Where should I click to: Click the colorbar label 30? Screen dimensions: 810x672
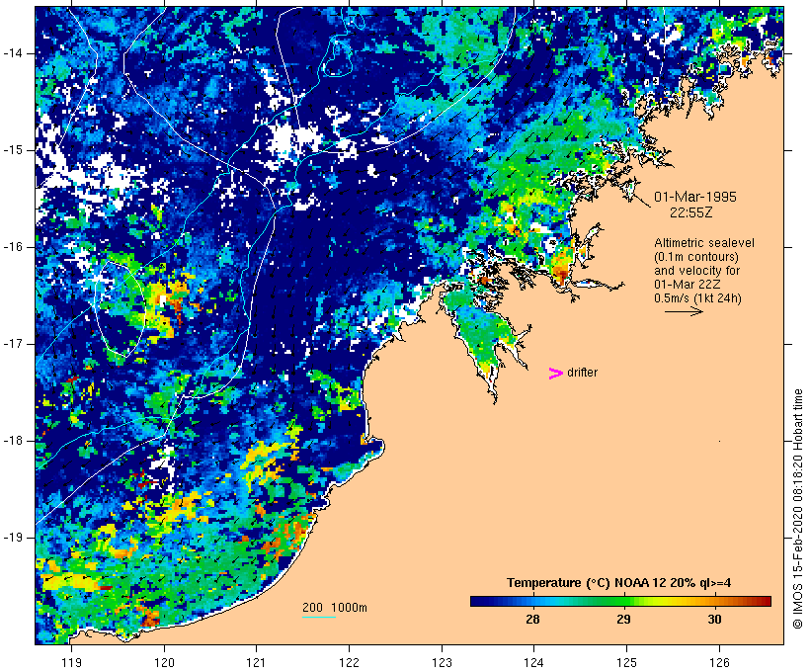point(714,620)
